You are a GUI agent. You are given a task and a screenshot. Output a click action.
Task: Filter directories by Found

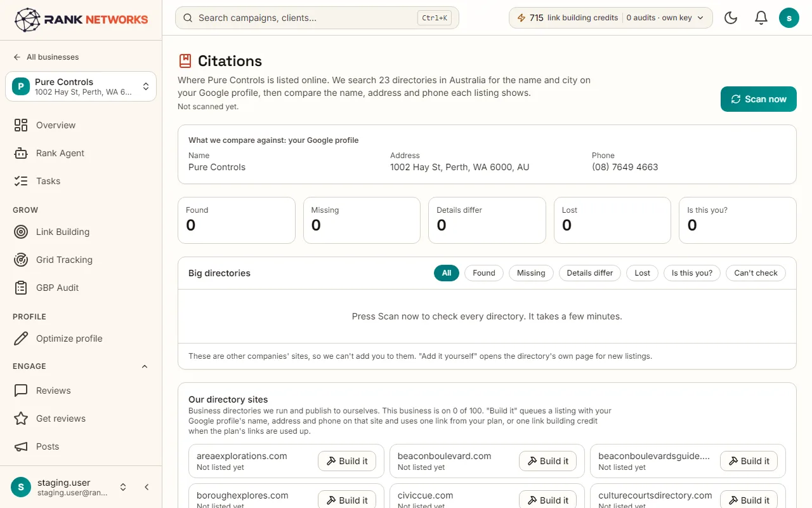(484, 273)
